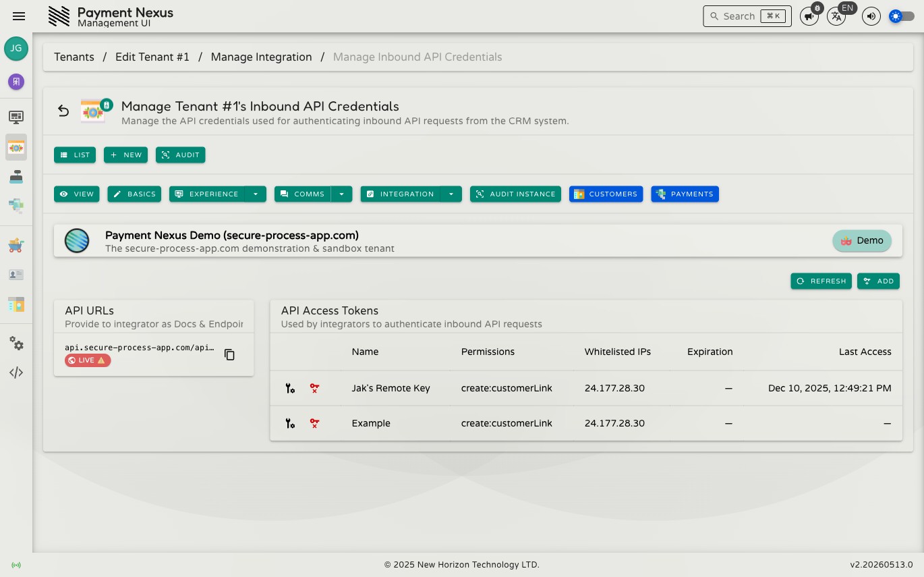Image resolution: width=924 pixels, height=577 pixels.
Task: Expand the Experience dropdown arrow
Action: 256,194
